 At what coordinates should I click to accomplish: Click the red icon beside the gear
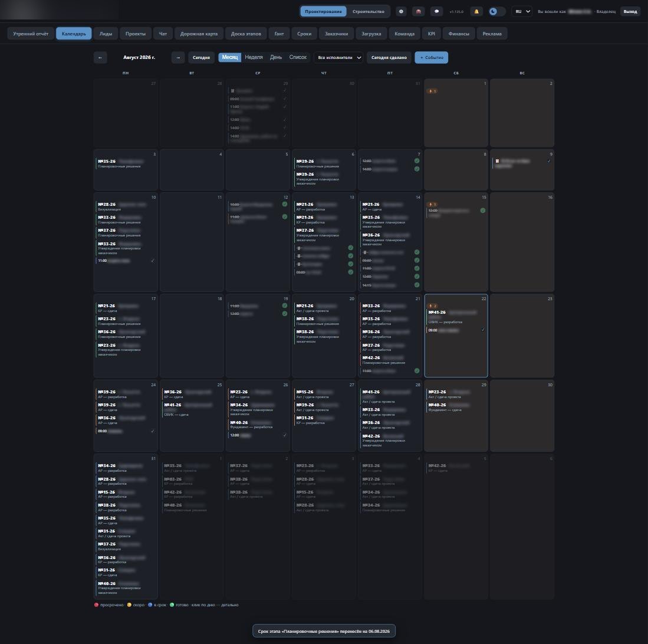pos(419,12)
